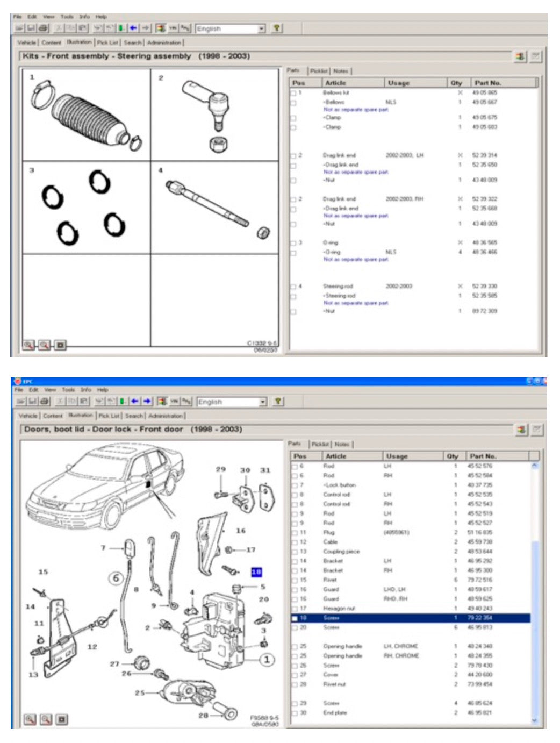Tick checkbox for Bellows kit position 1
The width and height of the screenshot is (560, 743).
tap(293, 93)
